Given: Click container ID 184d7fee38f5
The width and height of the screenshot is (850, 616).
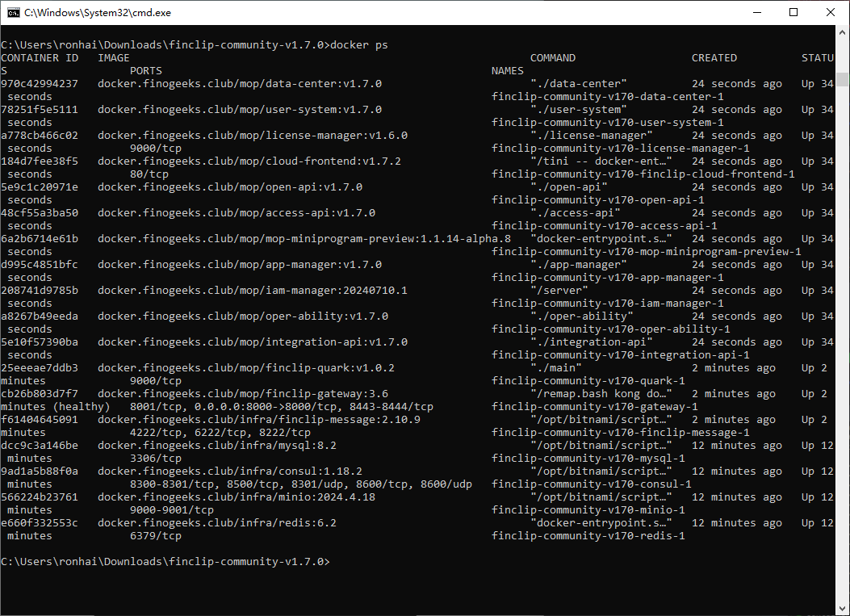Looking at the screenshot, I should pyautogui.click(x=40, y=161).
